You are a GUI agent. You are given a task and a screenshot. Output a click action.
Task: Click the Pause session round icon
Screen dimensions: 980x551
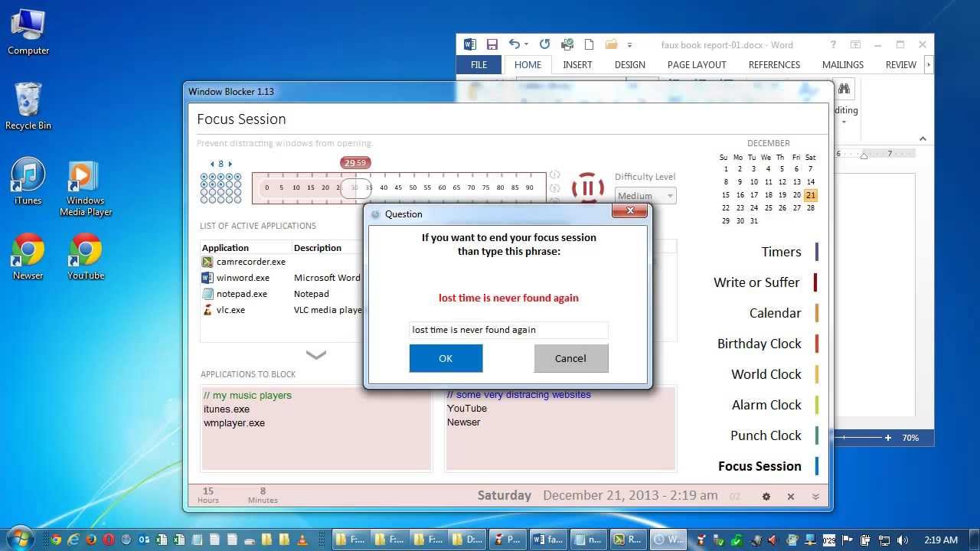[588, 187]
